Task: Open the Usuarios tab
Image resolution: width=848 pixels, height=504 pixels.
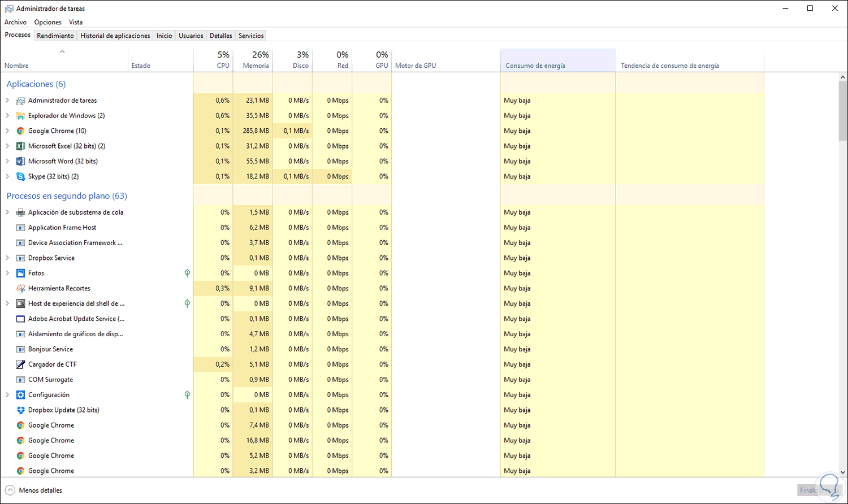Action: 191,36
